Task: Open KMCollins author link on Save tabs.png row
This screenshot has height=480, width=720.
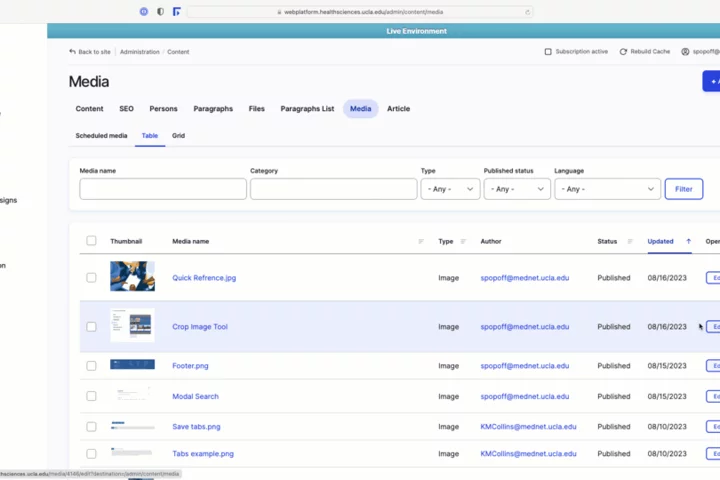Action: pos(528,426)
